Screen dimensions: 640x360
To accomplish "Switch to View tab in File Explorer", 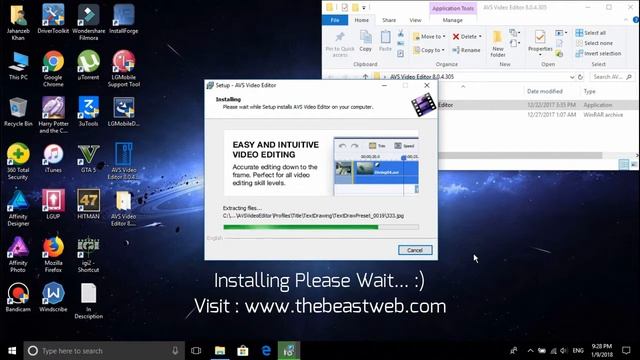I will (415, 20).
